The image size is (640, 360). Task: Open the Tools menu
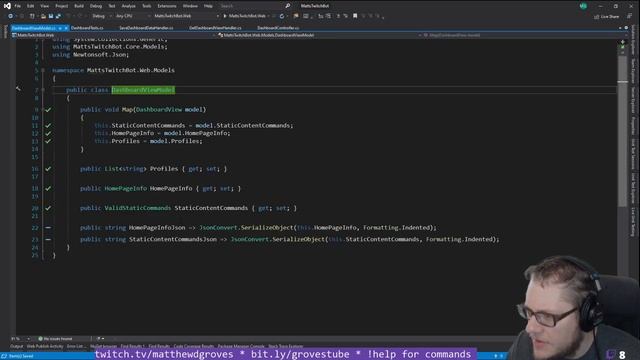[x=147, y=6]
